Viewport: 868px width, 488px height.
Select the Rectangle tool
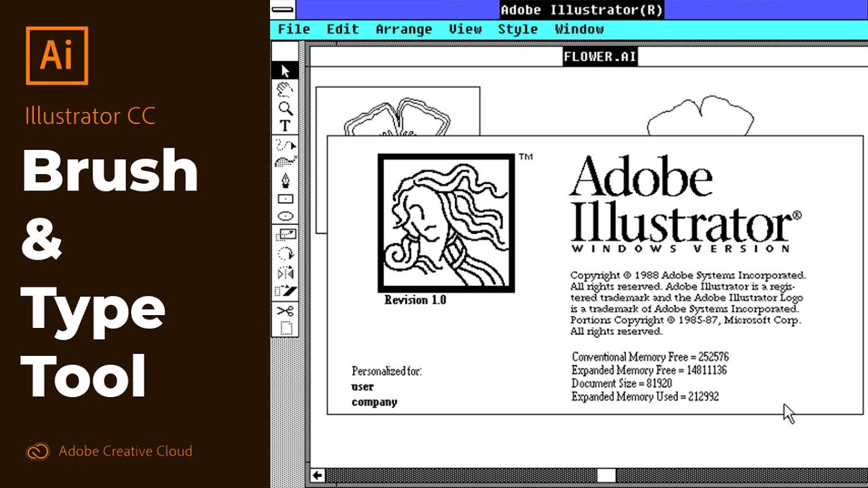point(285,199)
